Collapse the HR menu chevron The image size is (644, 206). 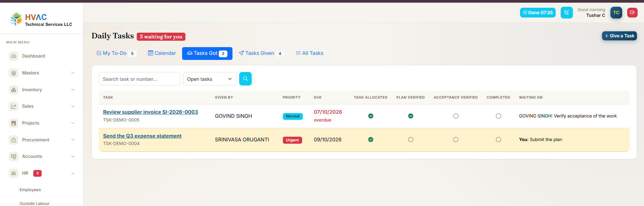tap(73, 173)
